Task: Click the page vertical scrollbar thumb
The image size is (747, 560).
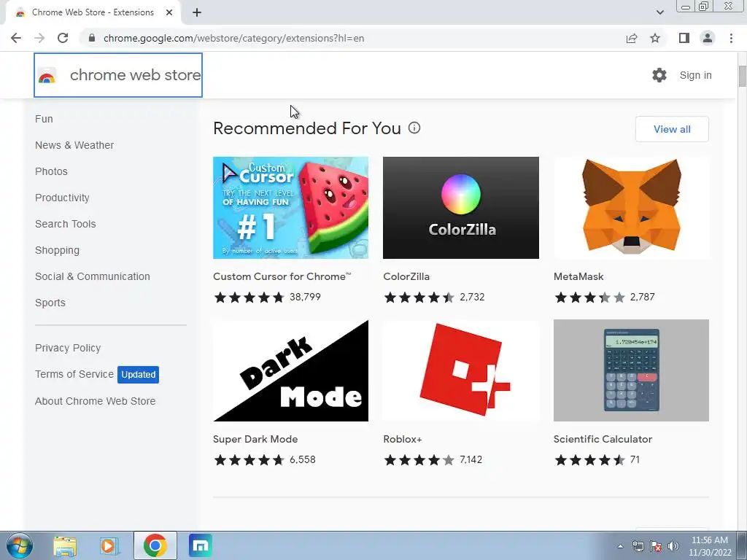Action: pos(742,76)
